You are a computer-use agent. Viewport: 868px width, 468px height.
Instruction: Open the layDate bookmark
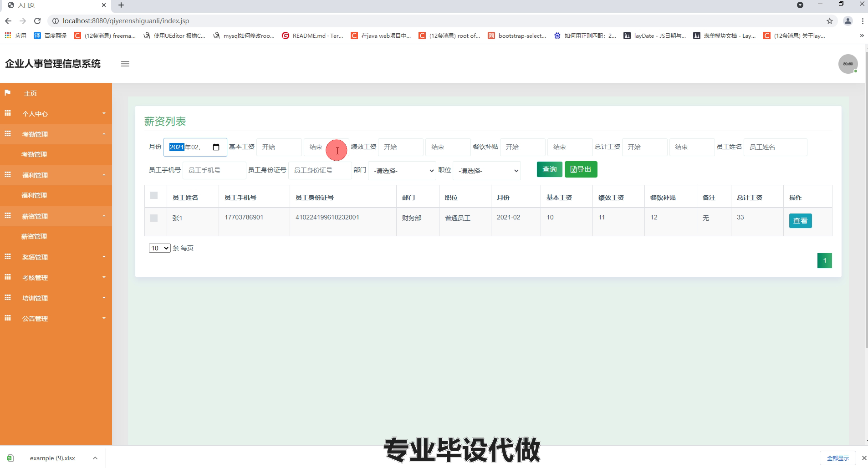coord(655,36)
